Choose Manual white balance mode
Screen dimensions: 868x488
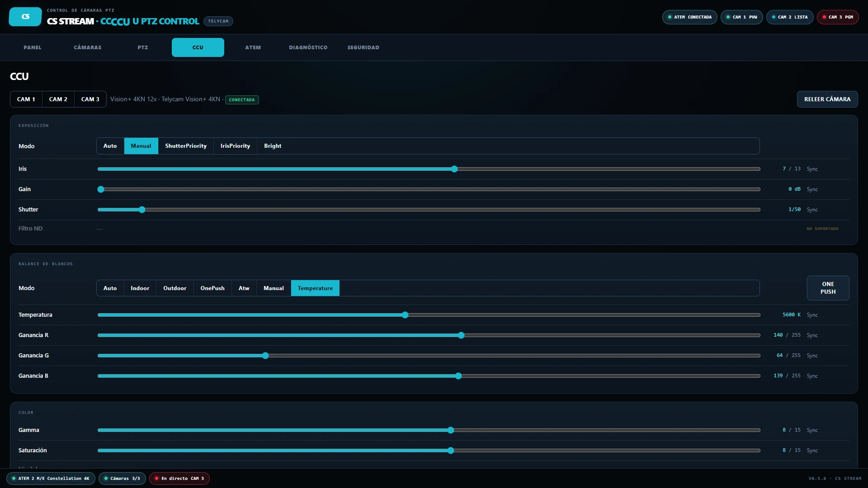[274, 288]
